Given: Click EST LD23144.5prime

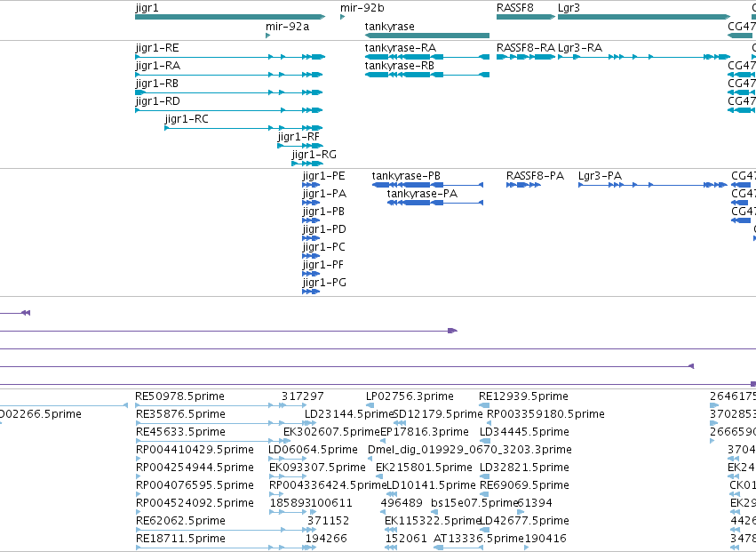Looking at the screenshot, I should coord(309,423).
